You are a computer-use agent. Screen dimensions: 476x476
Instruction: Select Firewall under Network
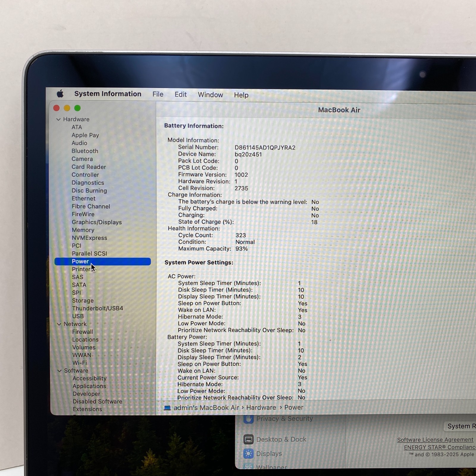point(82,332)
